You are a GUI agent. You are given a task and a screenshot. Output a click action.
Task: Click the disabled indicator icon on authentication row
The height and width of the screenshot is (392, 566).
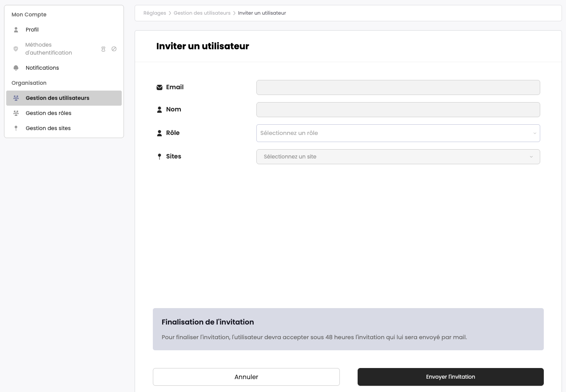[114, 49]
